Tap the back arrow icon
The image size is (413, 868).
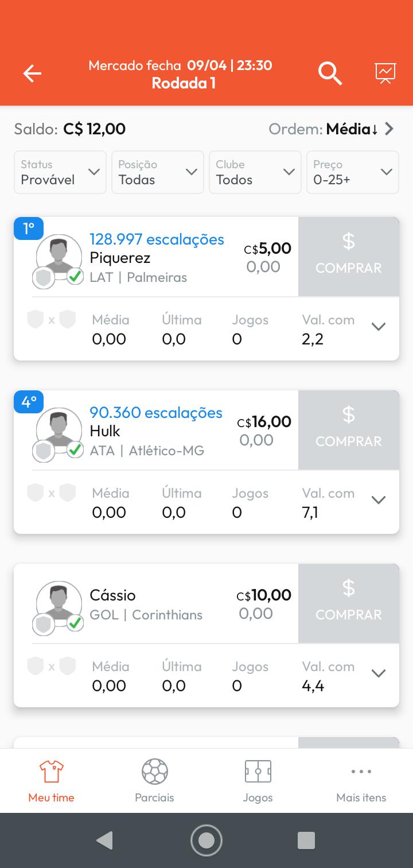tap(32, 73)
